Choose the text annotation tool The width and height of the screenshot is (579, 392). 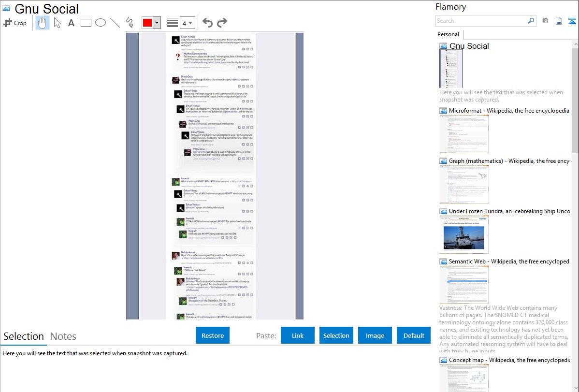click(x=71, y=23)
